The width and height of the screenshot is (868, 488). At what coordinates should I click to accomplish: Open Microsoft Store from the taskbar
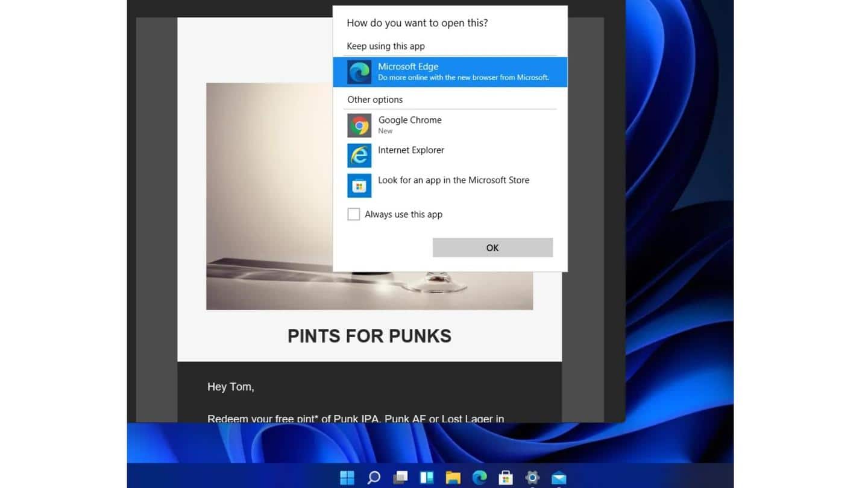506,478
